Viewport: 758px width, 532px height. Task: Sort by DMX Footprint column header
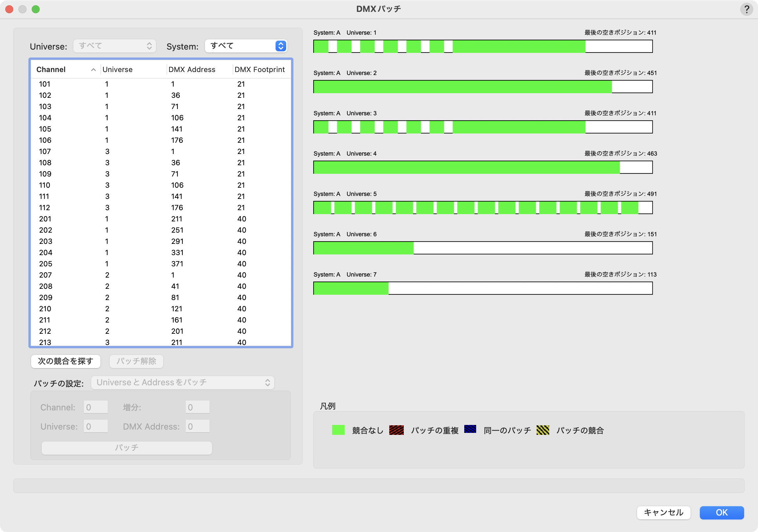coord(260,70)
